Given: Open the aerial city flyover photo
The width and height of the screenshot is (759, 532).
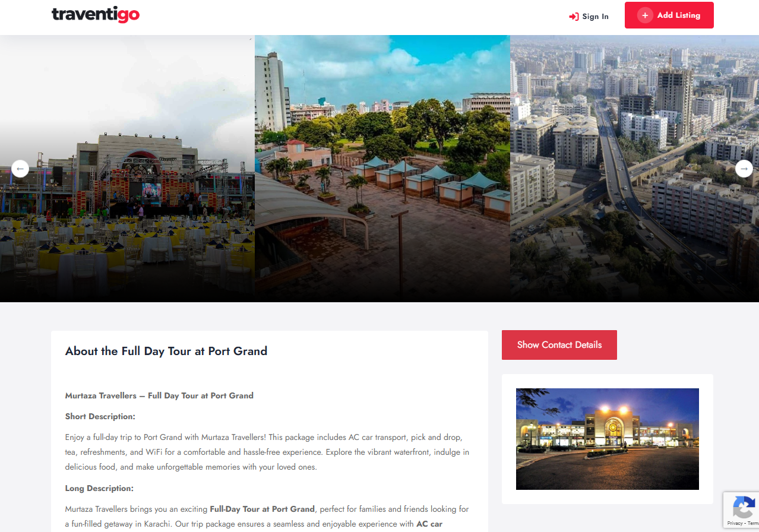Looking at the screenshot, I should pyautogui.click(x=634, y=169).
